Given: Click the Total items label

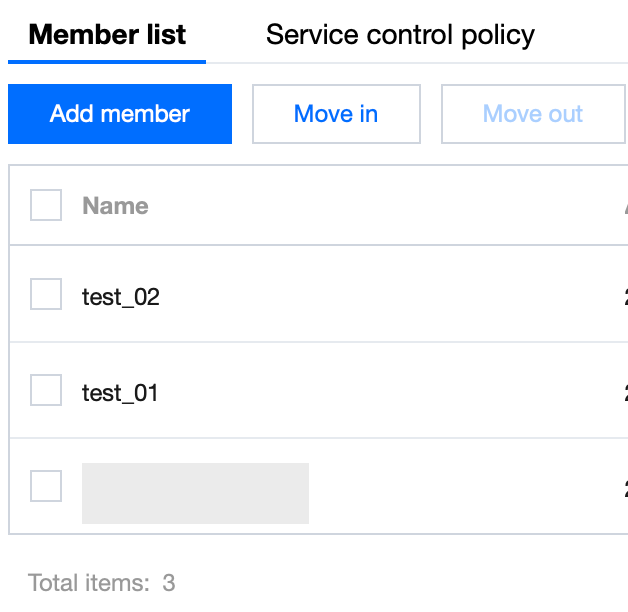Looking at the screenshot, I should point(91,583).
